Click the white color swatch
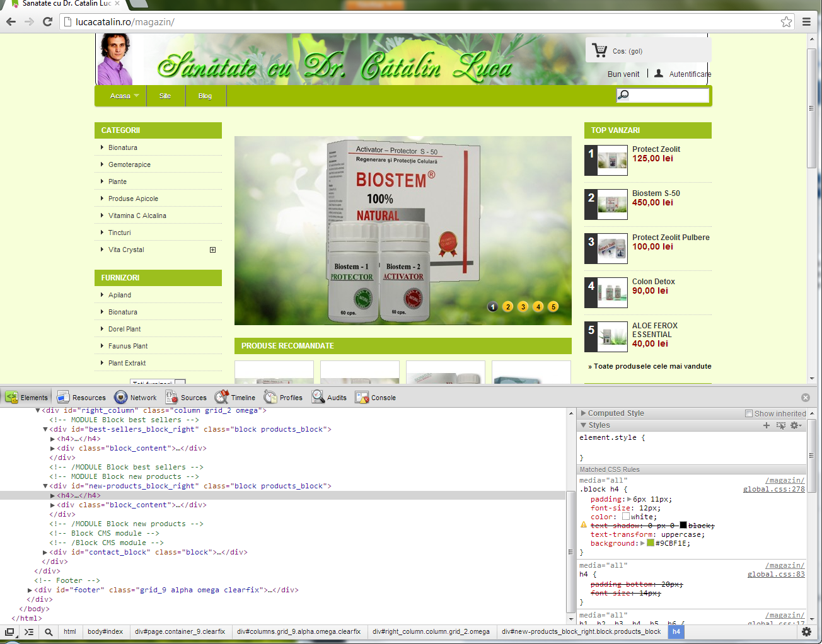 (x=626, y=516)
